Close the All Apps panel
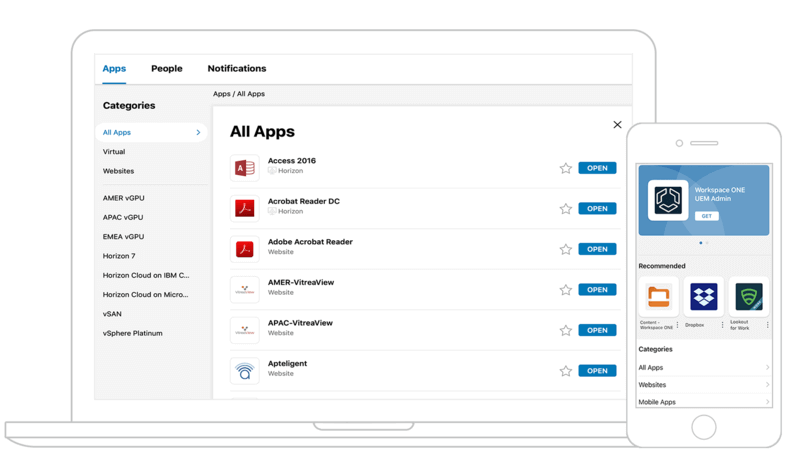The width and height of the screenshot is (786, 468). point(617,125)
